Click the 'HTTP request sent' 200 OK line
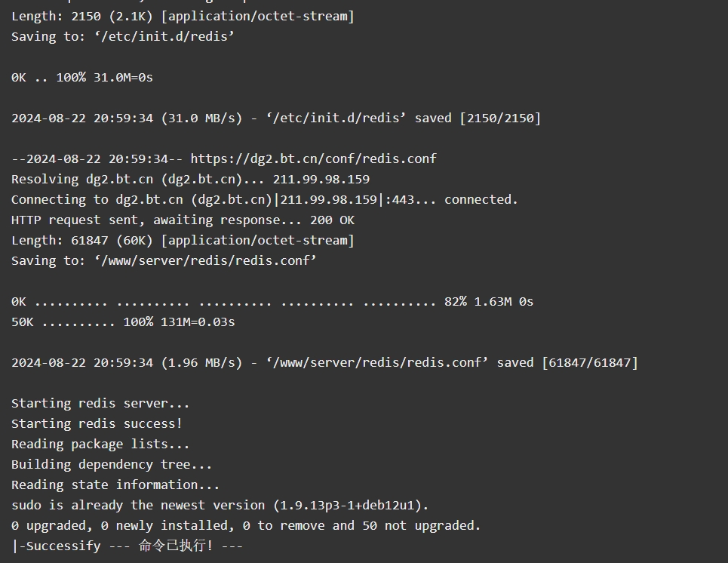 pos(183,220)
